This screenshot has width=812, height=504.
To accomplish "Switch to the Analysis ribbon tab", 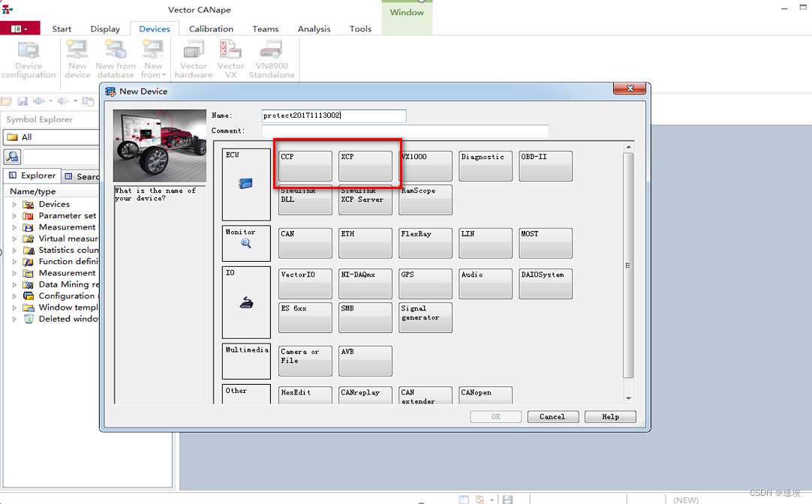I will coord(314,29).
